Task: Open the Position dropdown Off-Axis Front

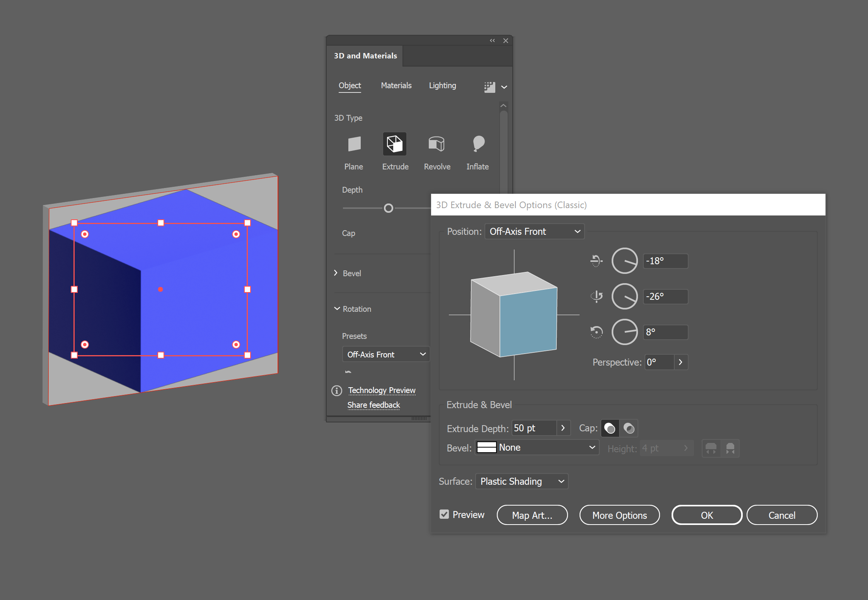Action: pyautogui.click(x=534, y=231)
